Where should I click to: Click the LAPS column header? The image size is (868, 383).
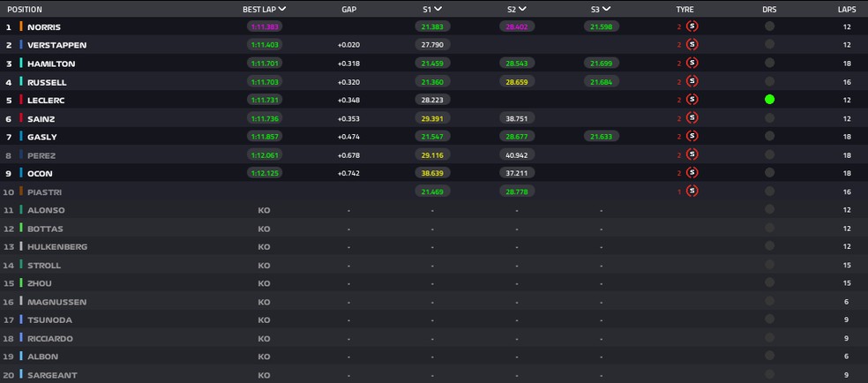click(x=846, y=9)
